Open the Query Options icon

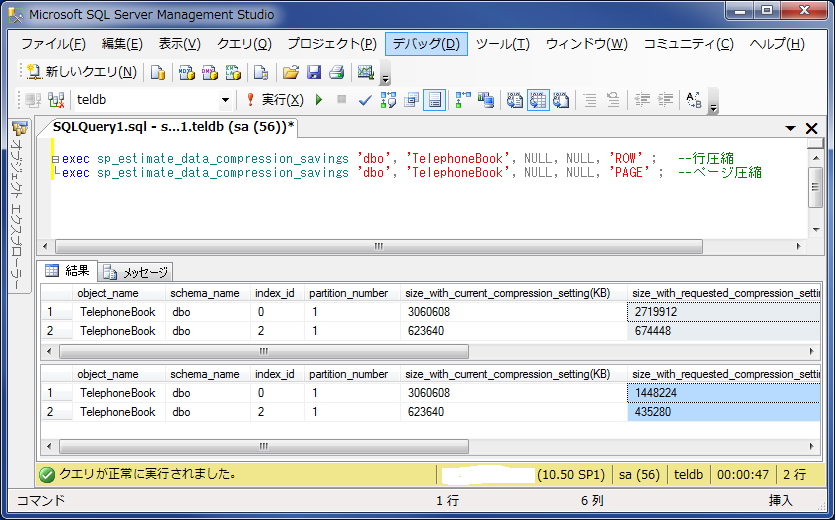tap(412, 100)
